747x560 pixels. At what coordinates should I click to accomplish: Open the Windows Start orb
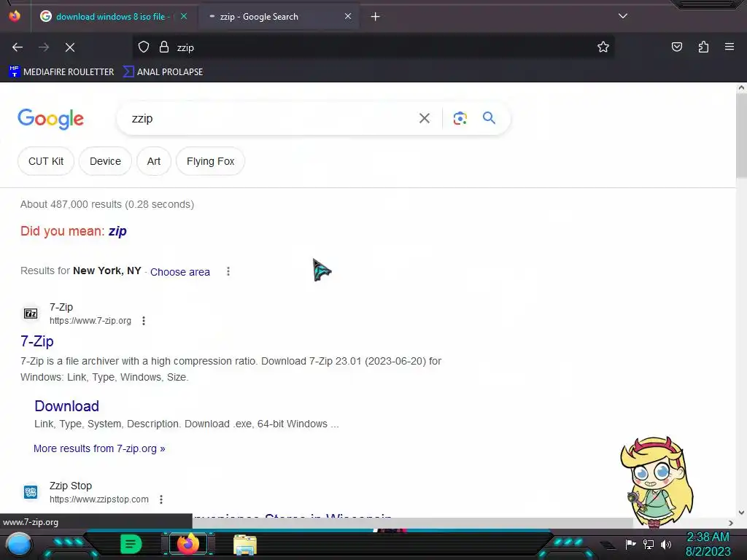pyautogui.click(x=19, y=544)
